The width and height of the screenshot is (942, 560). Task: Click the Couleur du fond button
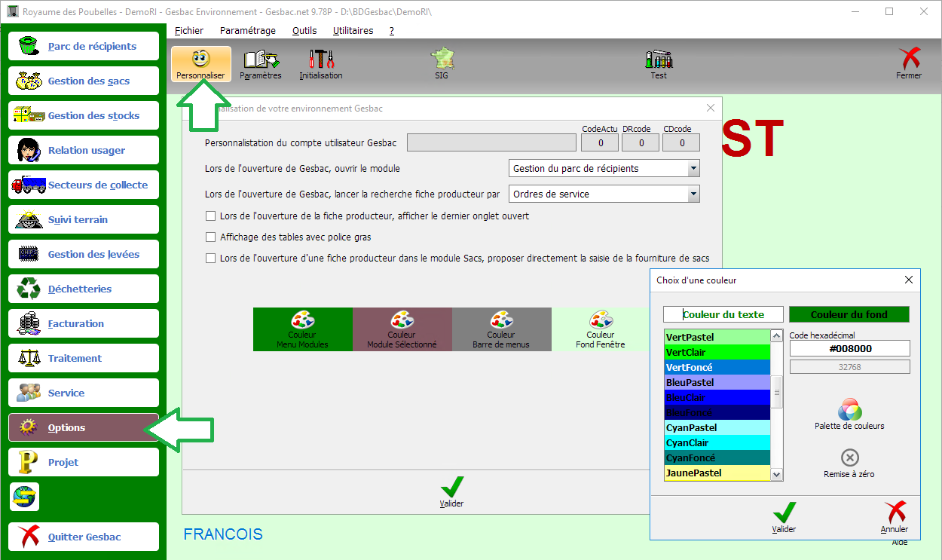[849, 314]
